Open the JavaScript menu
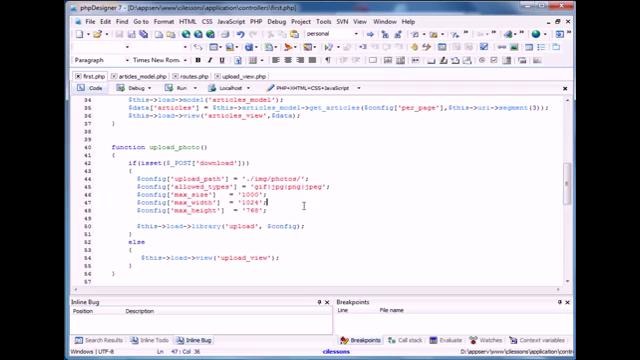Viewport: 640px width, 360px height. click(x=231, y=22)
